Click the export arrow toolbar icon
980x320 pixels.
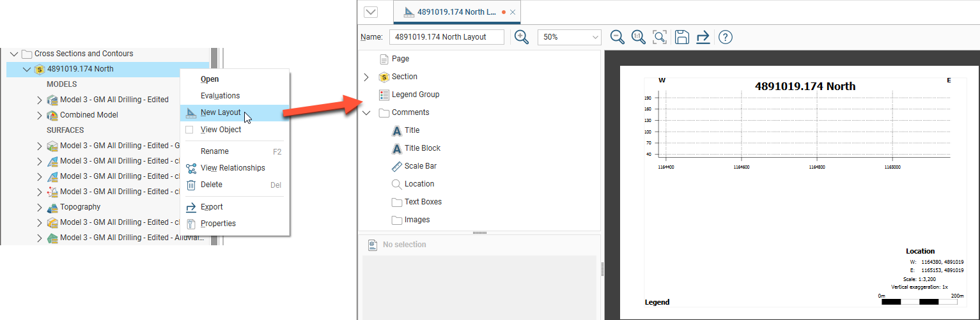(x=703, y=37)
